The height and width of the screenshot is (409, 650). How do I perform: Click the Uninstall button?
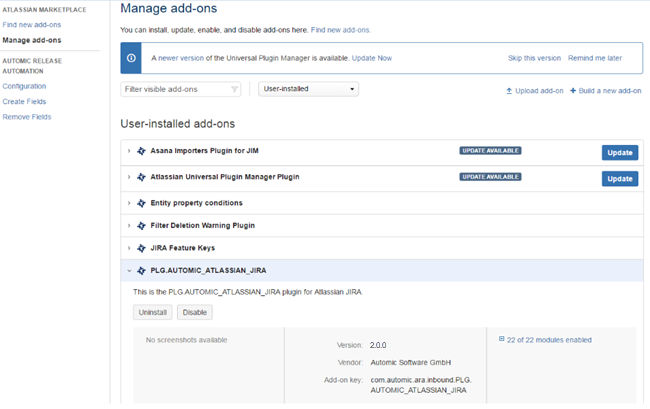click(x=153, y=312)
